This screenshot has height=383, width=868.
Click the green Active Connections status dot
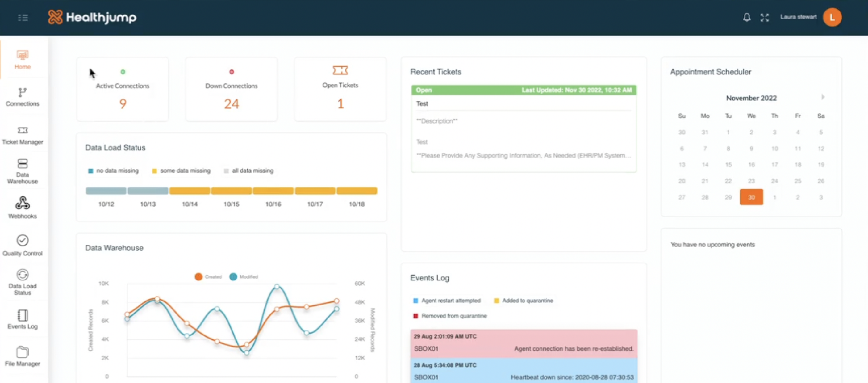123,72
